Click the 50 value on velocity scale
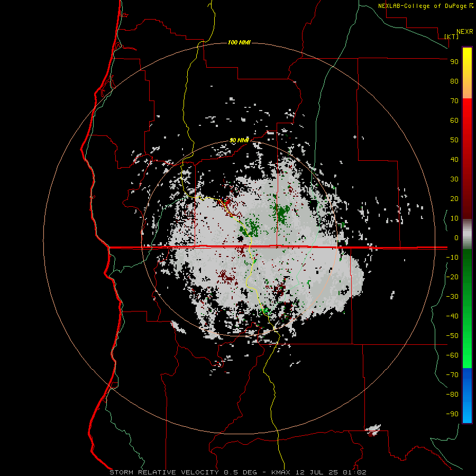This screenshot has width=476, height=476. 454,140
